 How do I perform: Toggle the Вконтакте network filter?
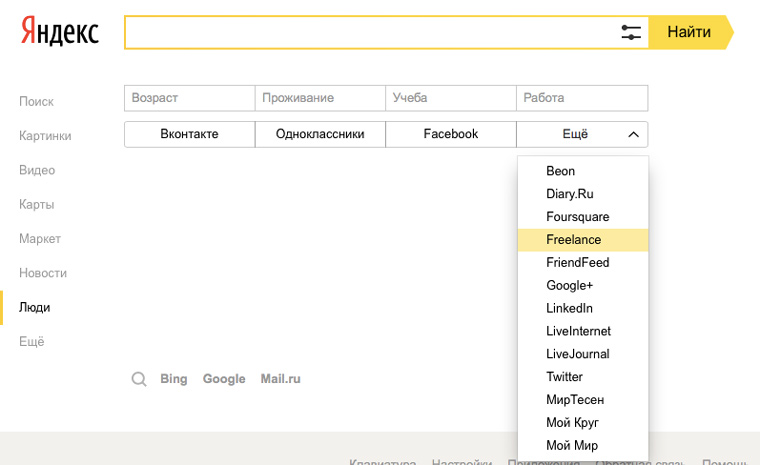pos(189,134)
